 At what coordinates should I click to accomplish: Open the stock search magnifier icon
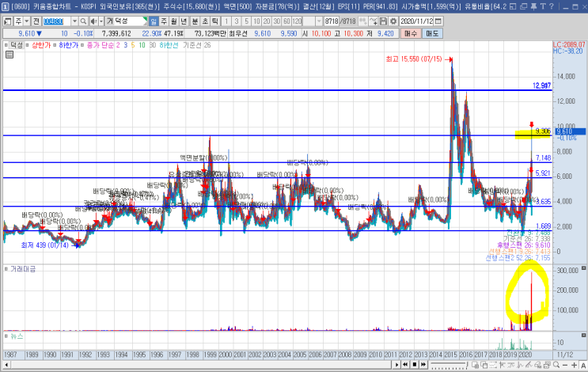(83, 21)
